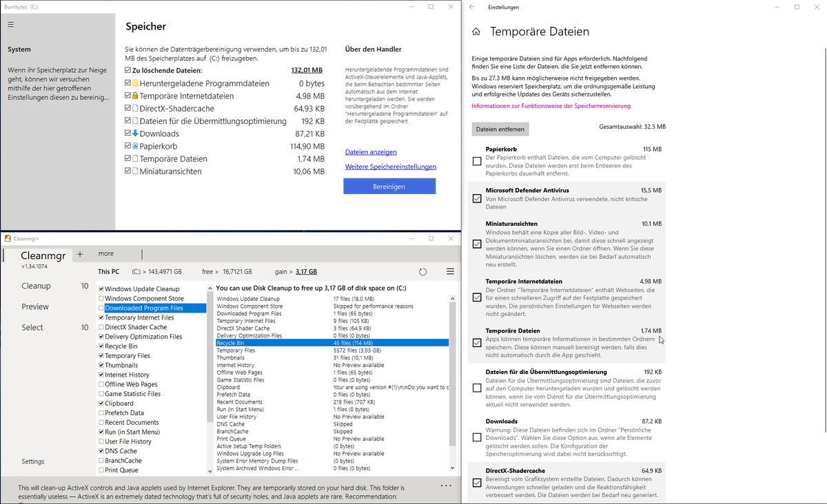Click the 'Dateien anzeigen' link
This screenshot has width=827, height=504.
[371, 152]
